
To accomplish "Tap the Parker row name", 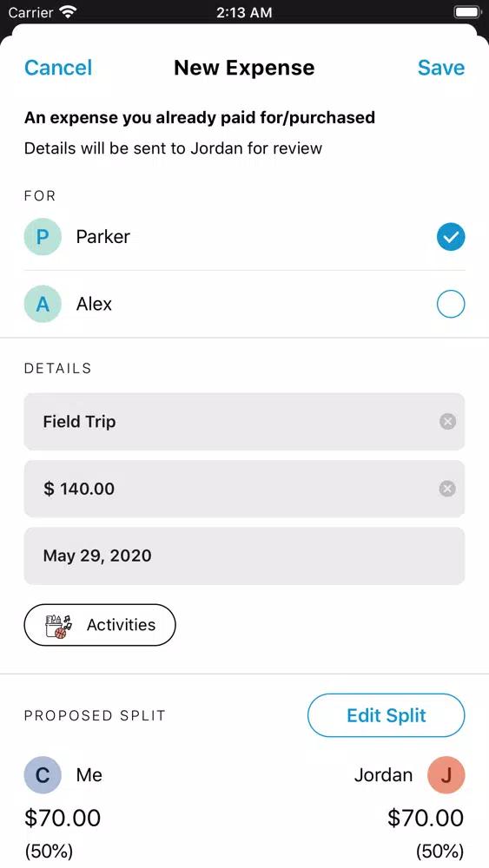I will click(x=103, y=237).
